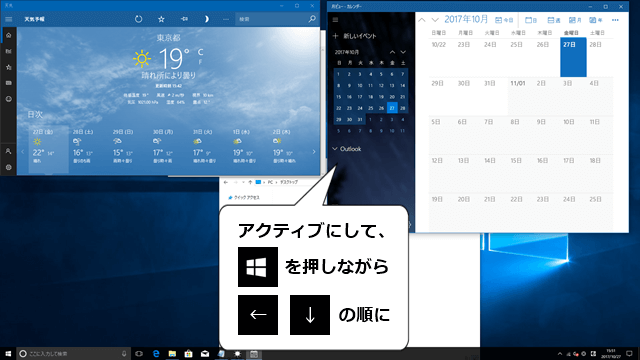The width and height of the screenshot is (640, 360).
Task: Go to previous month in mini calendar
Action: point(392,52)
